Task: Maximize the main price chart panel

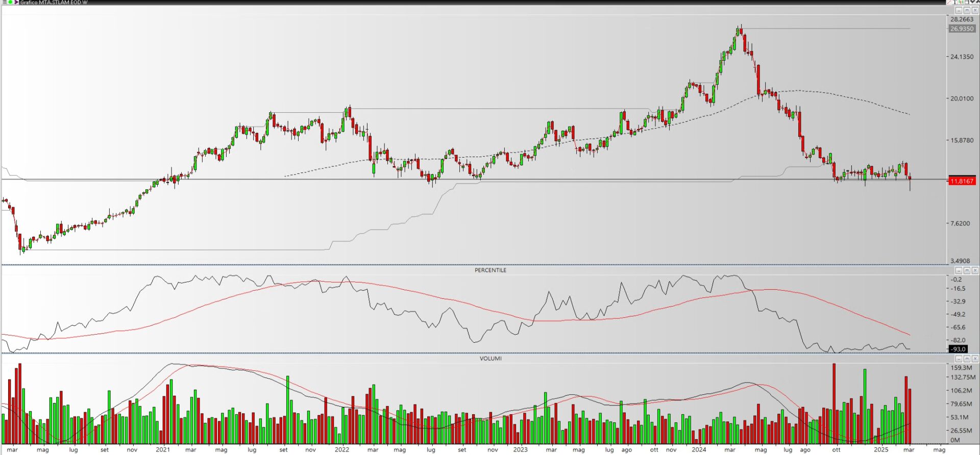Action: coord(967,11)
